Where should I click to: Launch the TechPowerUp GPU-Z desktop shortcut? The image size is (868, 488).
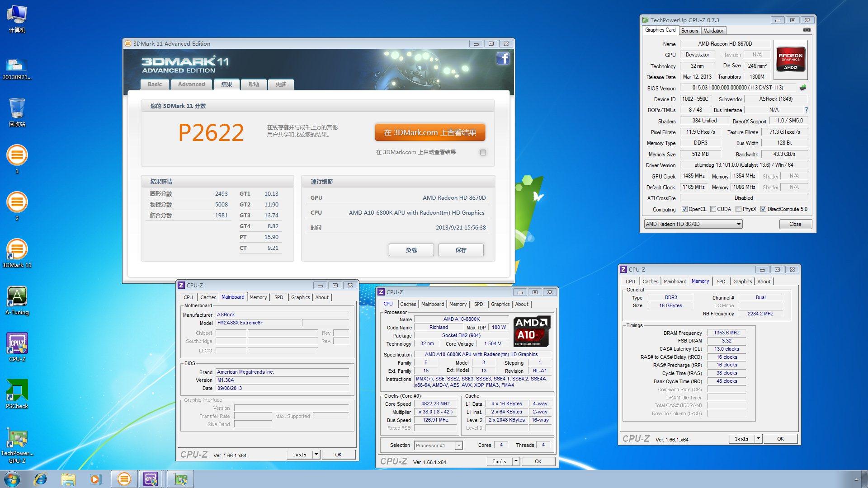tap(17, 445)
